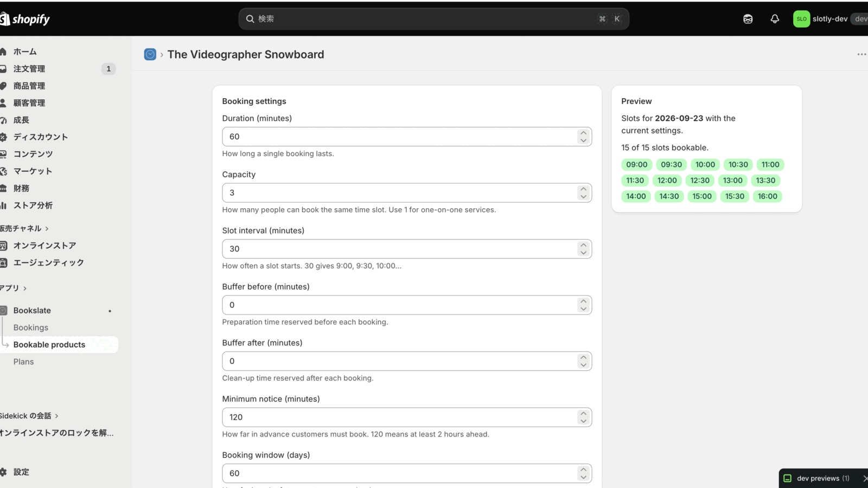Open マーケット in sidebar
Image resolution: width=868 pixels, height=488 pixels.
pos(33,171)
